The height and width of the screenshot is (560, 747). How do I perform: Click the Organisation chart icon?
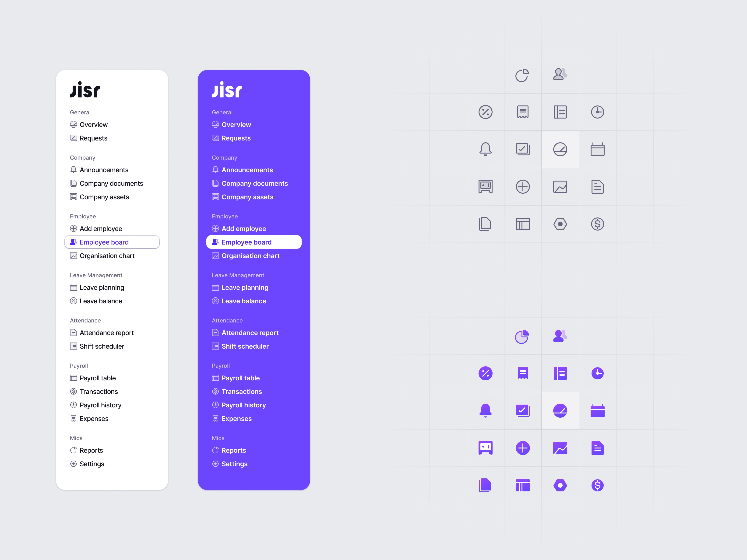(x=74, y=255)
